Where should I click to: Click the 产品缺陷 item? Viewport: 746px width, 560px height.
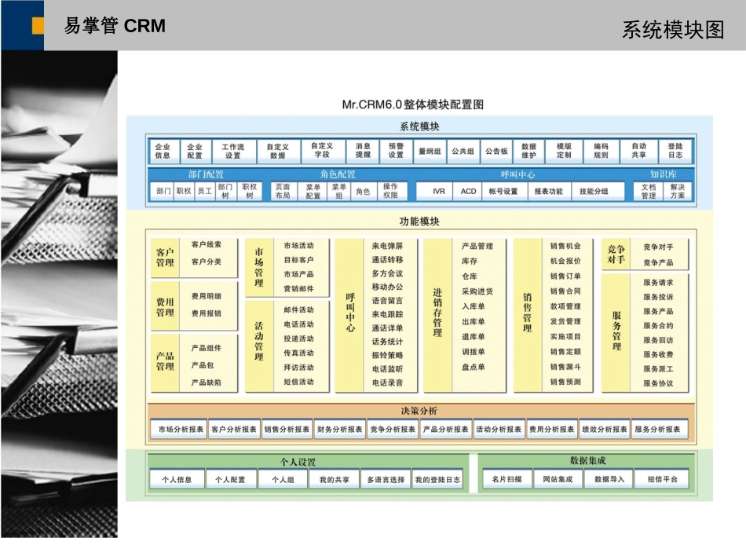[x=206, y=382]
